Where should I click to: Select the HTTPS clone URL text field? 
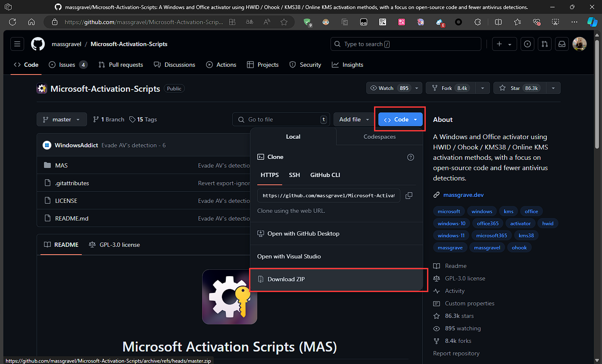329,196
